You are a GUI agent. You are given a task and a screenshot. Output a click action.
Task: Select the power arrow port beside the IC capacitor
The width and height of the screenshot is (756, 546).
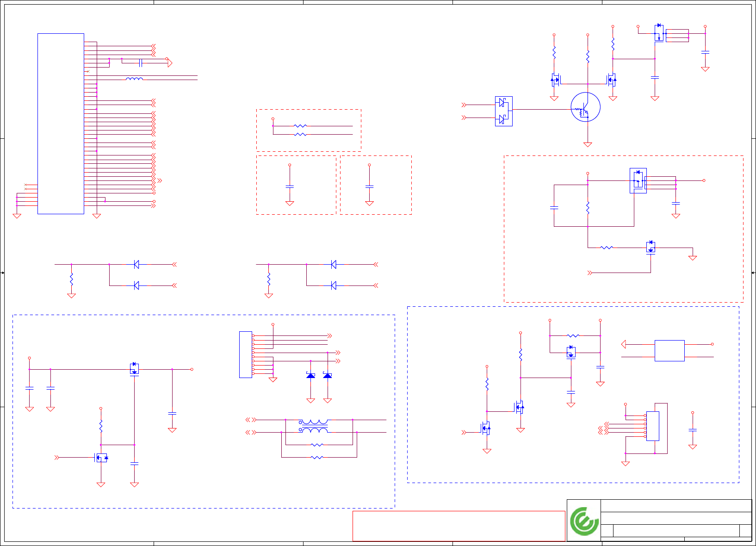point(170,62)
